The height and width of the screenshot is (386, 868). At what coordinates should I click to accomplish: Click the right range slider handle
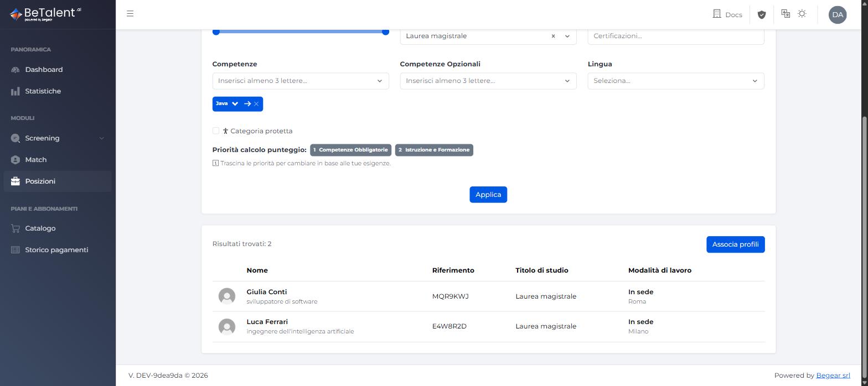[385, 32]
